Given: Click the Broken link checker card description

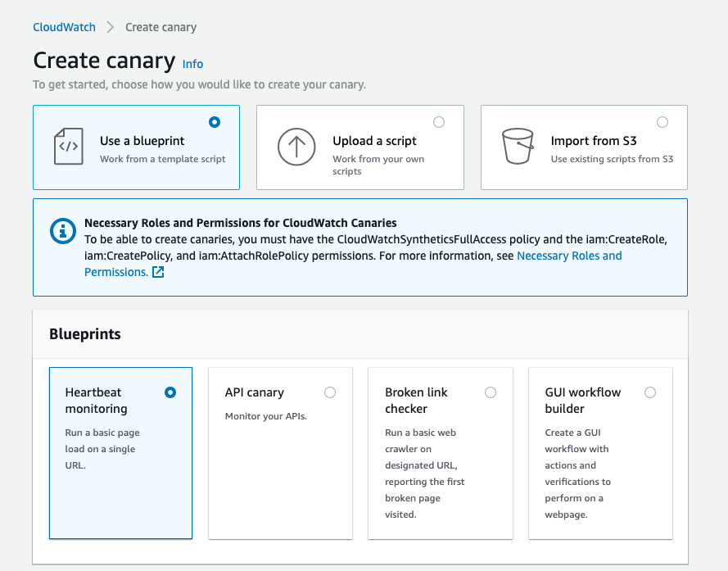Looking at the screenshot, I should (424, 474).
